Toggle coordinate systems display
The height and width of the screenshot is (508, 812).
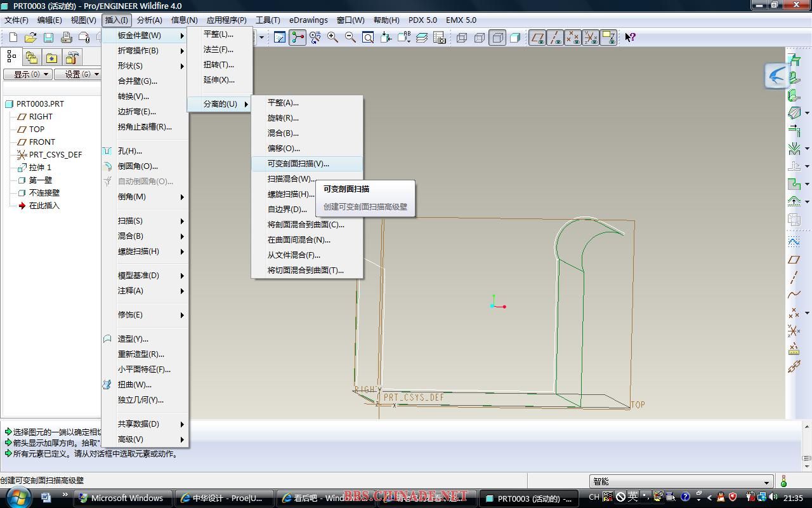[x=591, y=37]
